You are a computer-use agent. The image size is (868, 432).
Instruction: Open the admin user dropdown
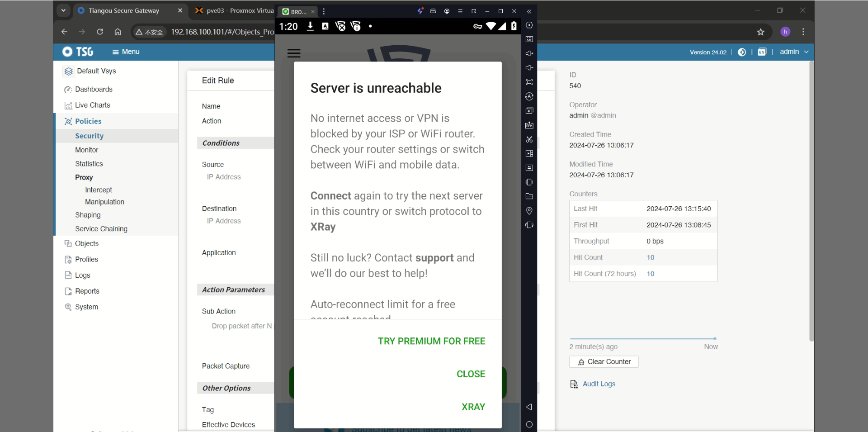pyautogui.click(x=793, y=52)
